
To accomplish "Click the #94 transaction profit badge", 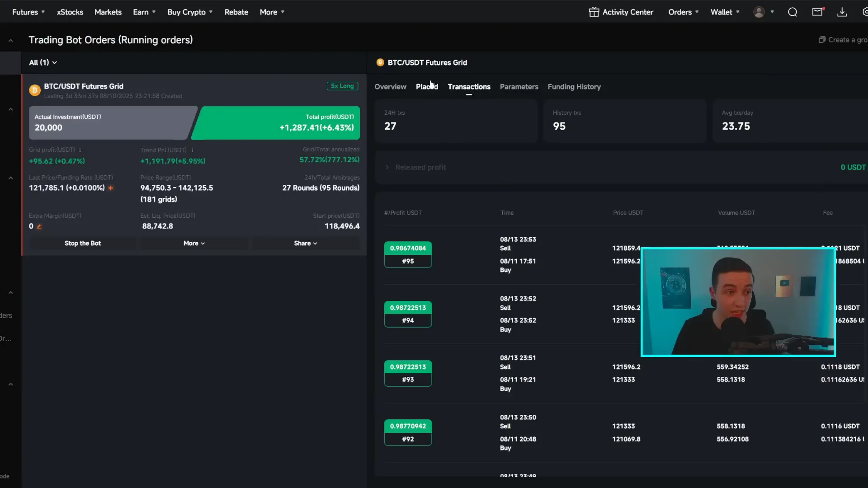I will click(x=408, y=314).
